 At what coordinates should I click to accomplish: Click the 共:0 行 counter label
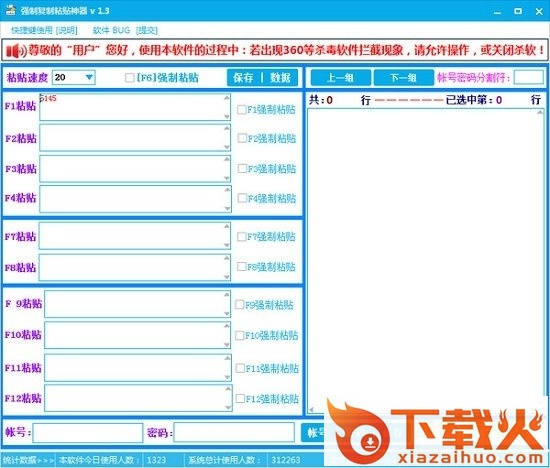[x=340, y=100]
